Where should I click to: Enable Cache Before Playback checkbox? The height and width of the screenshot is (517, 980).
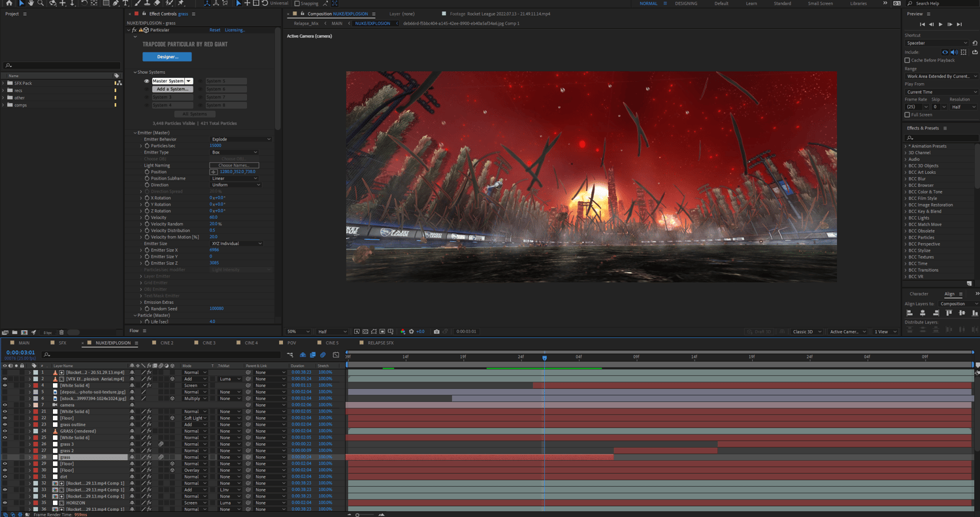point(907,60)
